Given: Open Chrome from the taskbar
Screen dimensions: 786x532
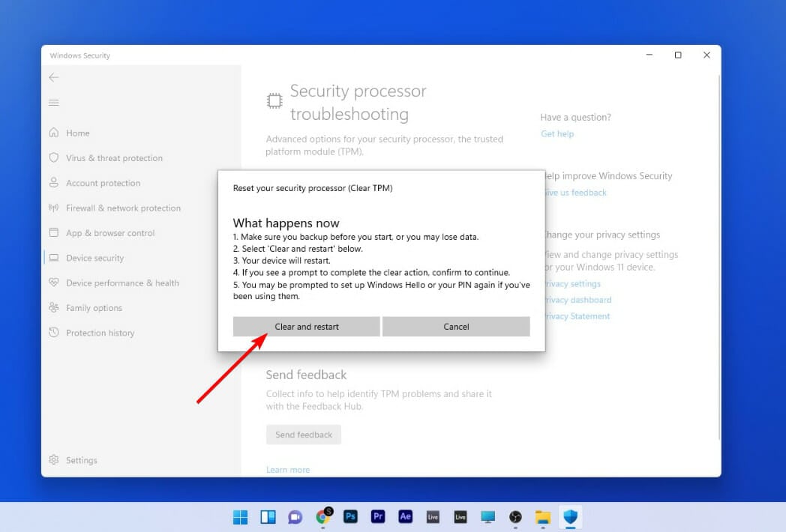Looking at the screenshot, I should tap(323, 516).
